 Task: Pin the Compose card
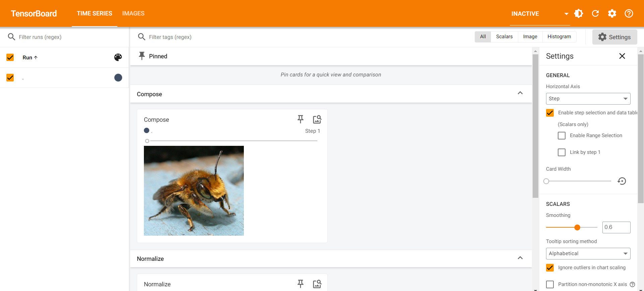tap(301, 119)
